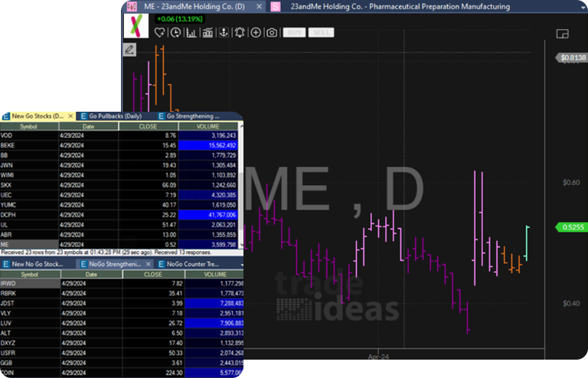This screenshot has width=588, height=378.
Task: Sort Go Stocks by Symbol column
Action: [x=29, y=126]
